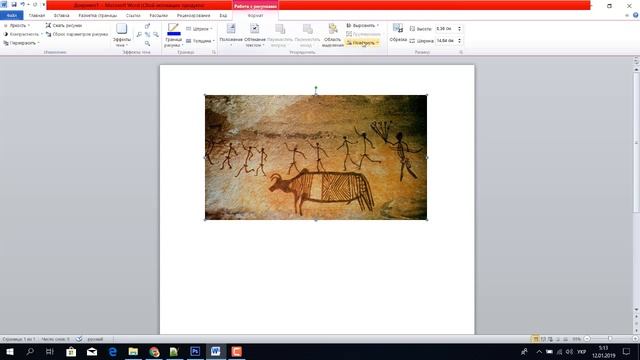Apply blue picture border color

173,29
